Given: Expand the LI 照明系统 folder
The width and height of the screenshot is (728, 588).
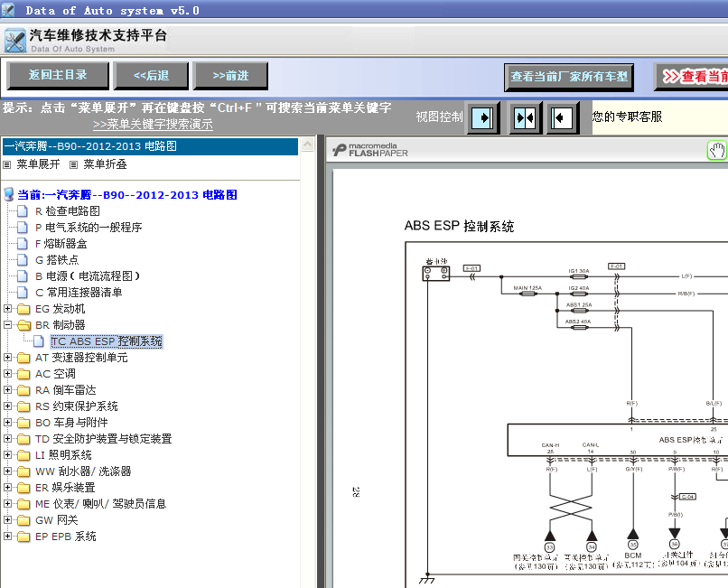Looking at the screenshot, I should [x=7, y=454].
